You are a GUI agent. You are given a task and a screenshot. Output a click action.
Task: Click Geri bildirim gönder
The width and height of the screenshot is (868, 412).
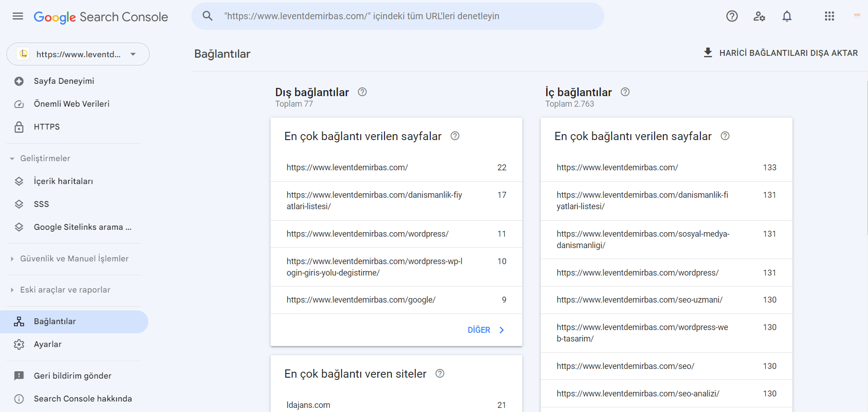tap(74, 376)
